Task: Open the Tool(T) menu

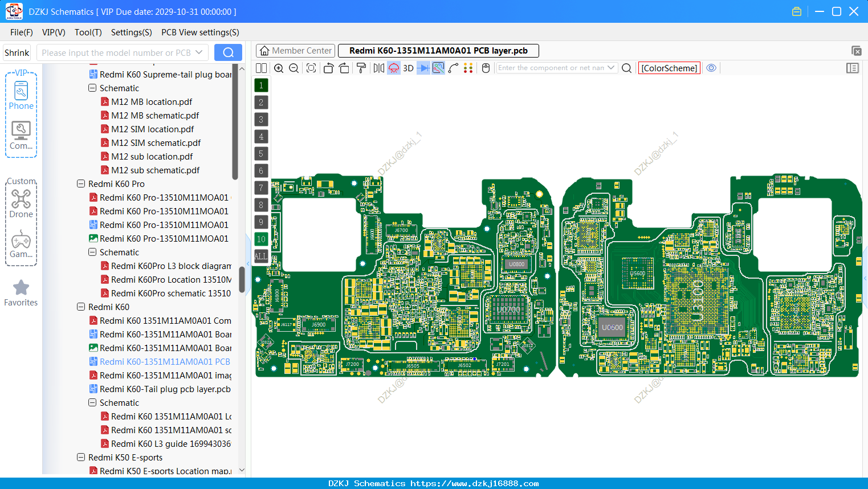Action: (88, 32)
